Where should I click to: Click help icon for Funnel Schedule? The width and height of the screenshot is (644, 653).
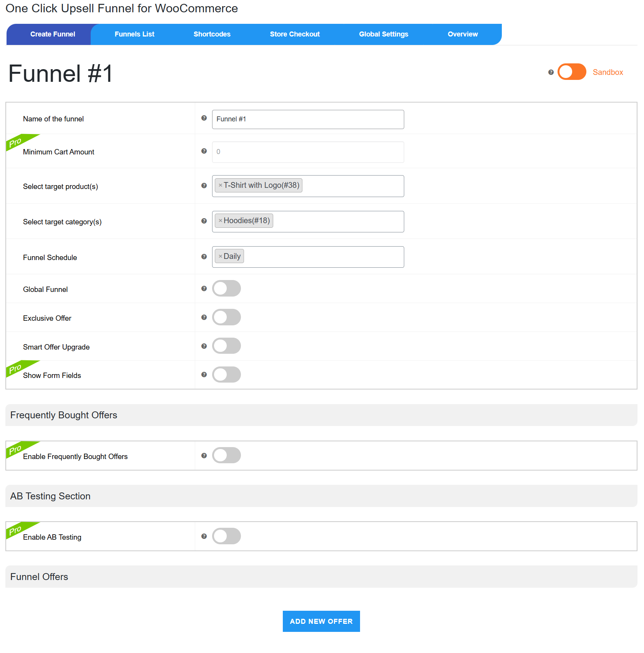click(204, 257)
